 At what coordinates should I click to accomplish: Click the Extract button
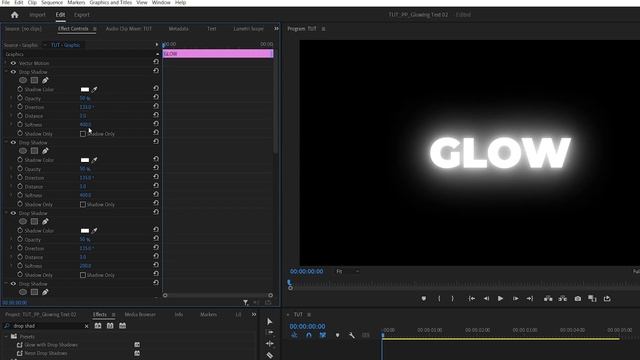coord(563,299)
